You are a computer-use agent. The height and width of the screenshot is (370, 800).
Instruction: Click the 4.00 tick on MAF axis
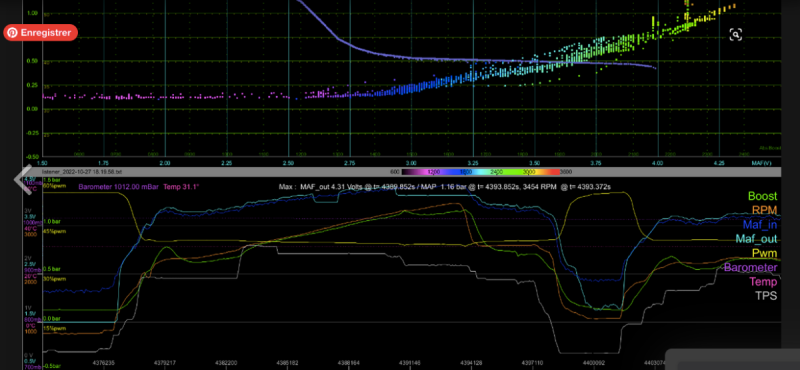657,163
